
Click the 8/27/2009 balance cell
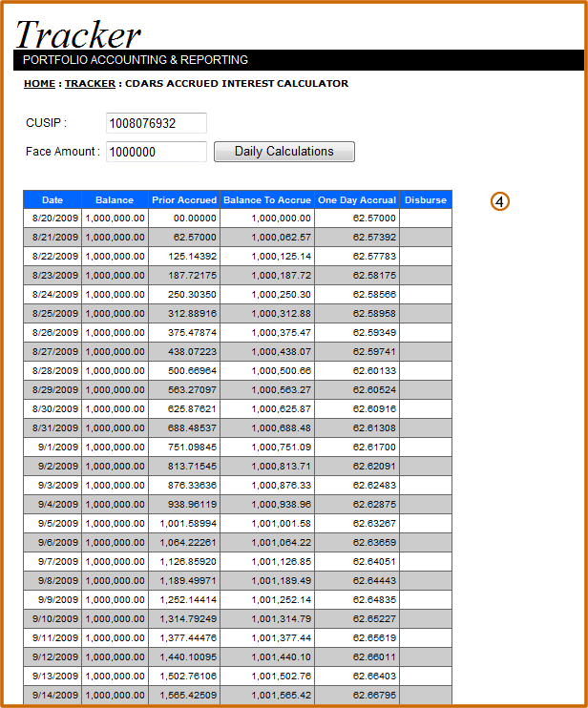tap(115, 351)
